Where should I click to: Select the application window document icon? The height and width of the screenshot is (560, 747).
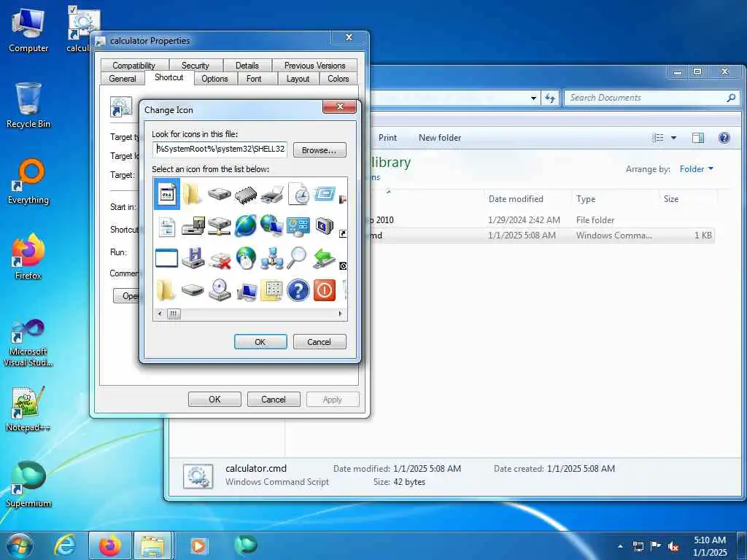[x=167, y=194]
